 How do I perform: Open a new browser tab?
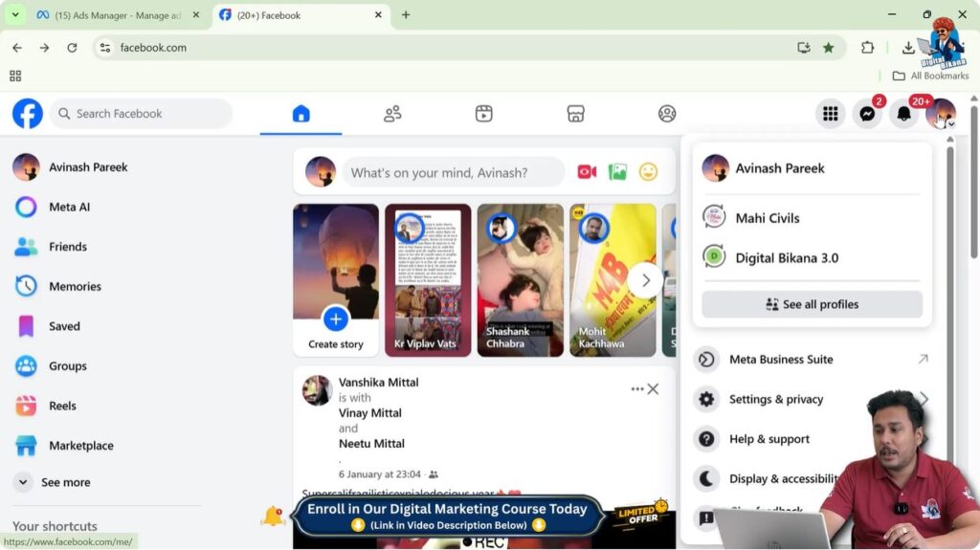406,15
